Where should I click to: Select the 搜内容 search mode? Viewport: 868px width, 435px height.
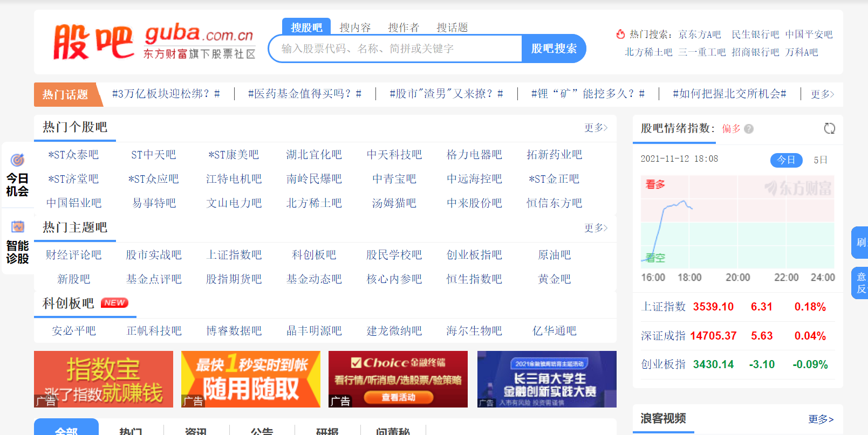[x=355, y=27]
